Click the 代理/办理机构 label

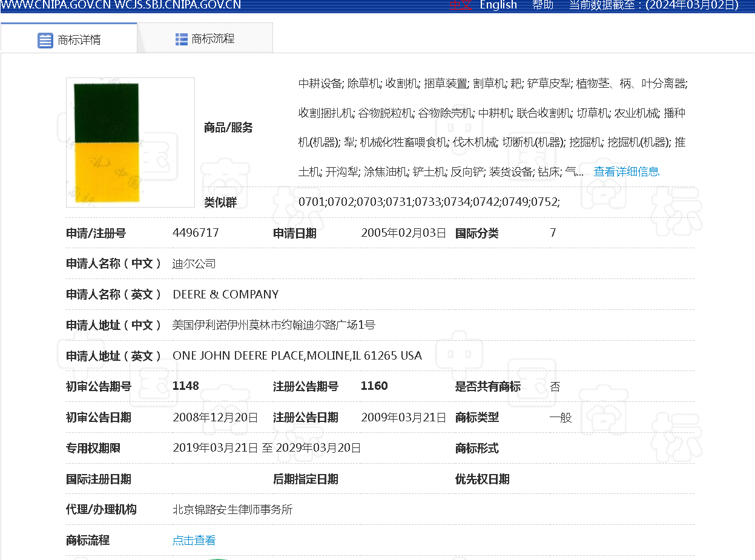(101, 510)
